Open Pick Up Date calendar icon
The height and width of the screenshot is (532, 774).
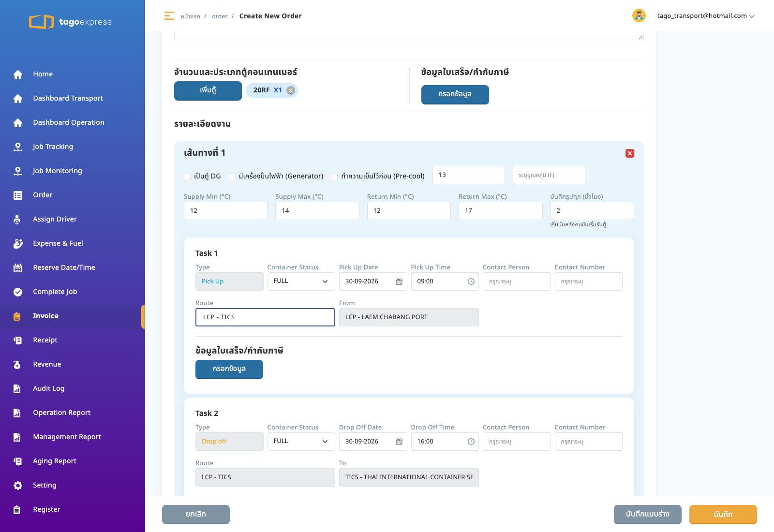pos(399,281)
